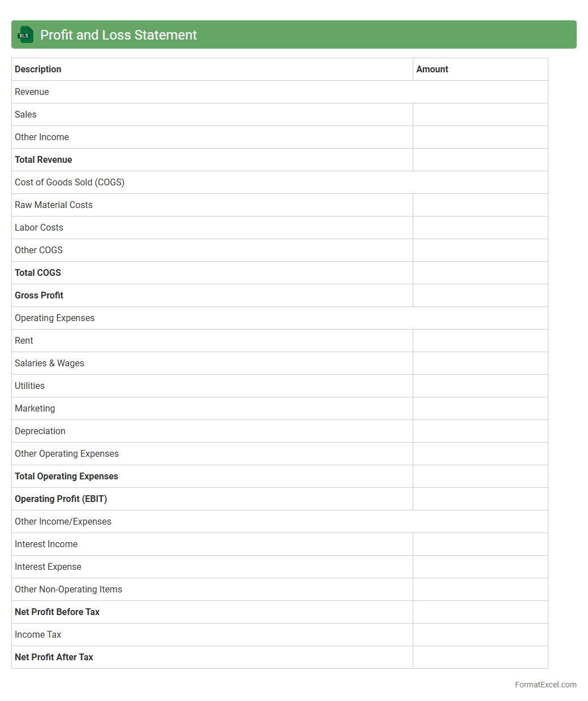Select the Salaries & Wages amount cell
The image size is (588, 701).
point(480,363)
